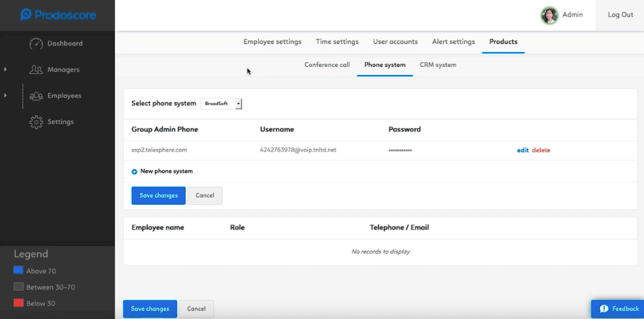Click the Log Out button
644x319 pixels.
[x=620, y=15]
